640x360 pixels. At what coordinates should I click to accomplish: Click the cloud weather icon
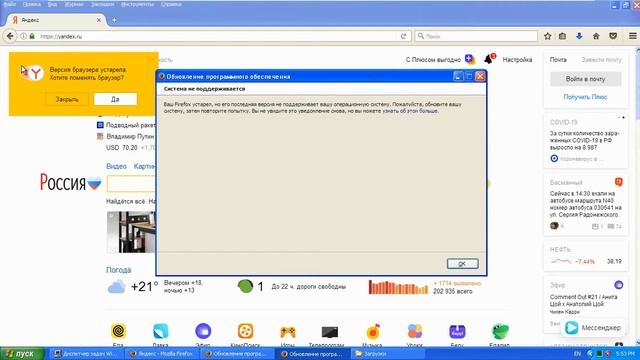point(116,287)
